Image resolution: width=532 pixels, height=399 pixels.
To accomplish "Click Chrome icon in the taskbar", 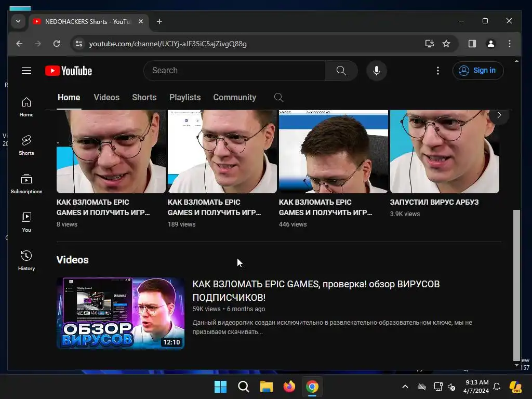I will [312, 387].
